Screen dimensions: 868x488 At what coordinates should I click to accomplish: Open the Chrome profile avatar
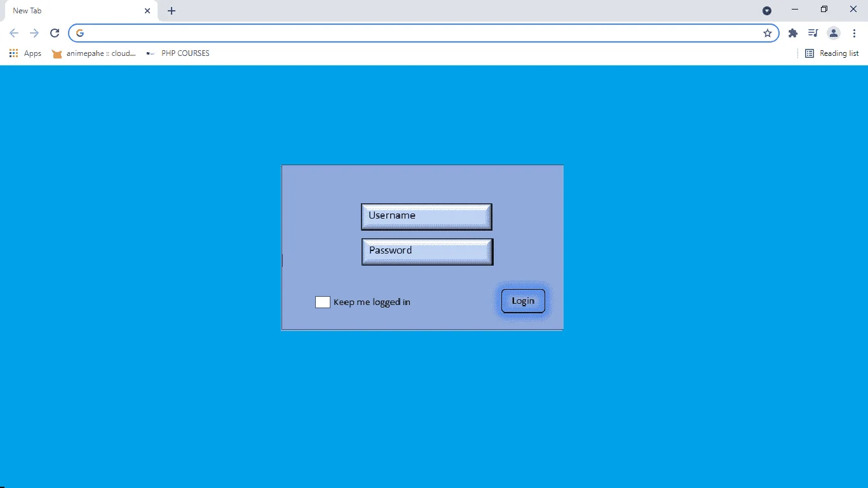coord(834,33)
